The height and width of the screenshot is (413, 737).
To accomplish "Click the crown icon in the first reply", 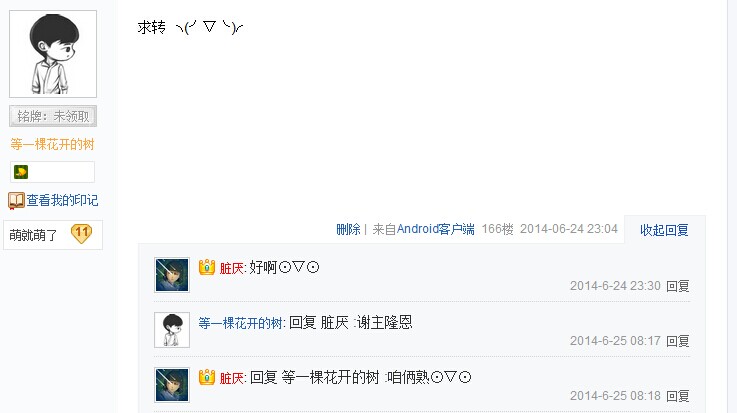I will tap(207, 267).
